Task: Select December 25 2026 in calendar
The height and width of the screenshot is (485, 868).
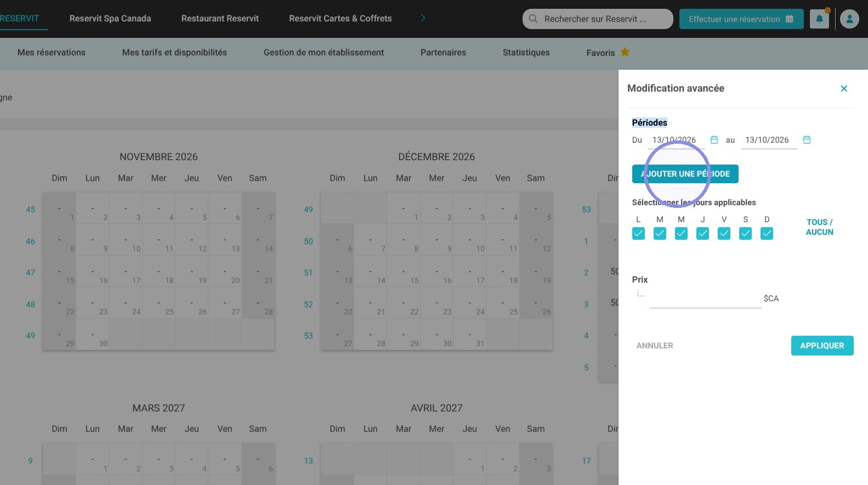Action: (x=503, y=303)
